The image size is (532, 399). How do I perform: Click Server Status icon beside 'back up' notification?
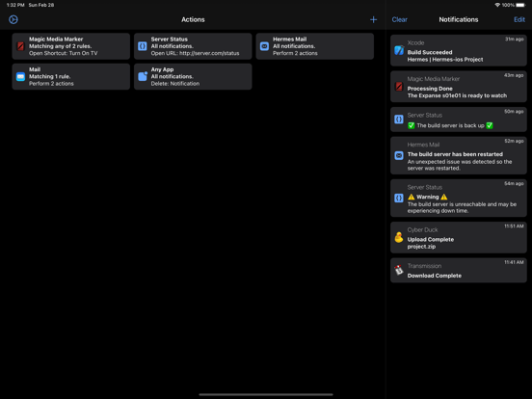(x=399, y=120)
